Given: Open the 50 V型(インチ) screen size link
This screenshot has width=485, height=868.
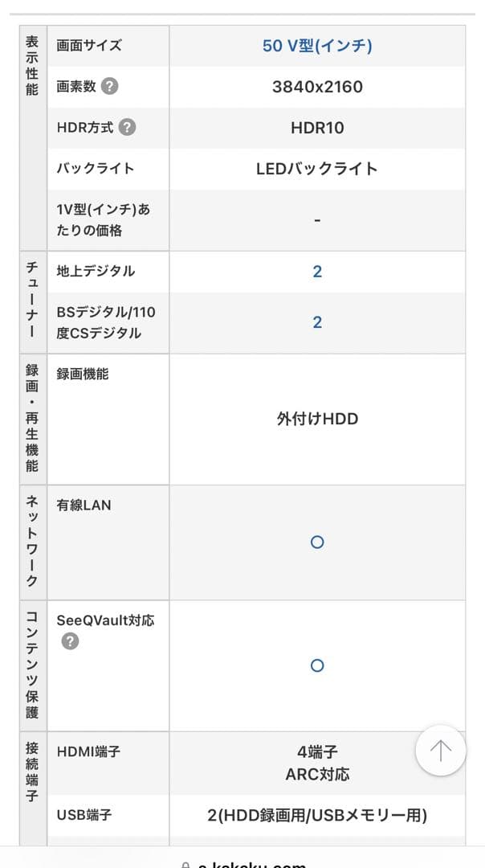Looking at the screenshot, I should pyautogui.click(x=316, y=47).
